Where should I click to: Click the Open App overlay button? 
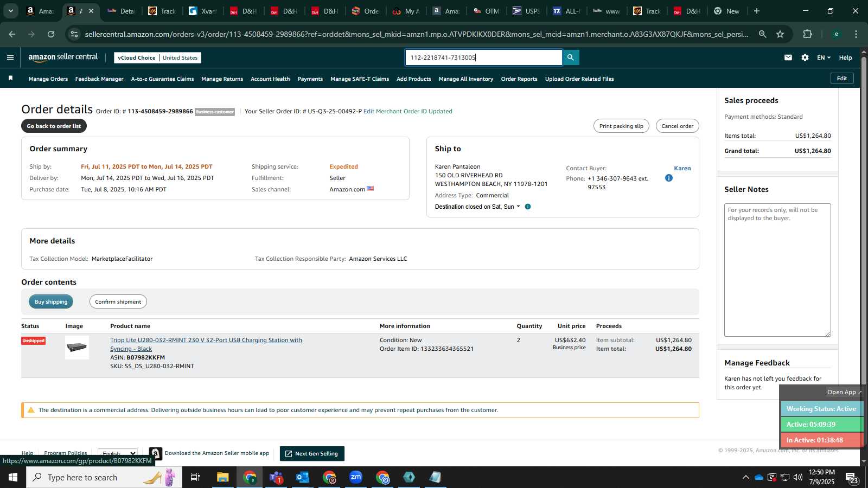pos(844,392)
